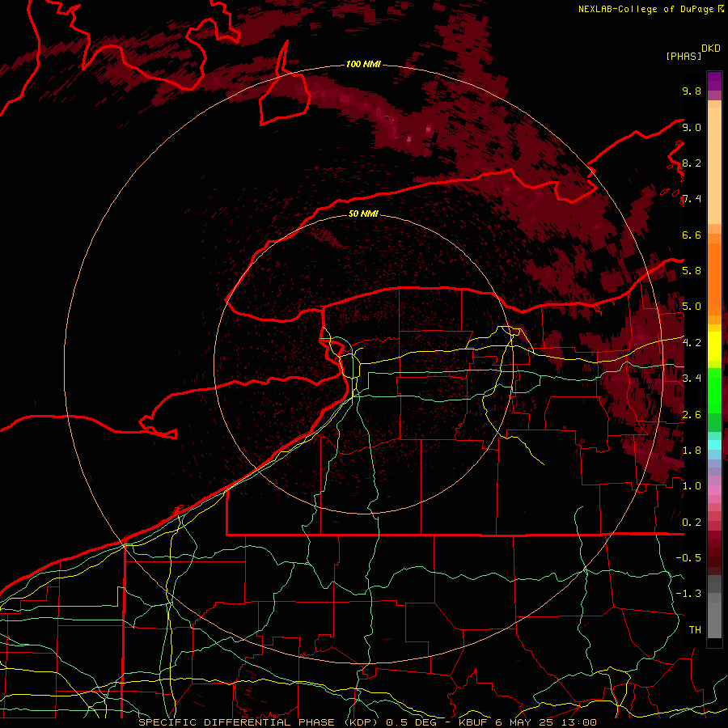
Task: Click the 3.4 color scale label
Action: [x=692, y=378]
